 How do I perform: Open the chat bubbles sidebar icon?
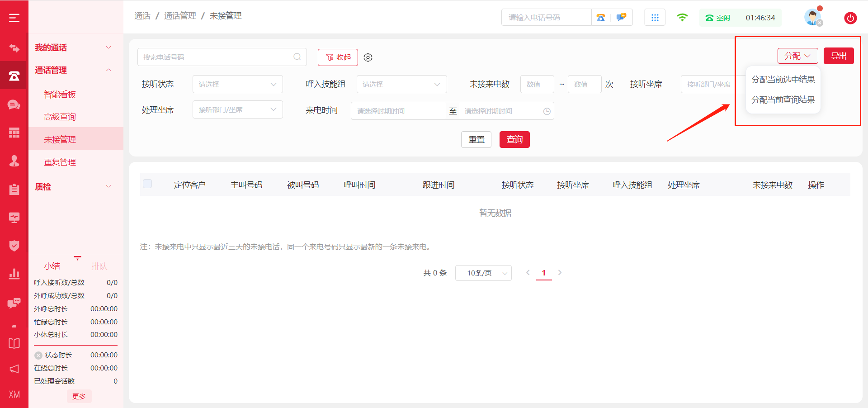(x=14, y=105)
